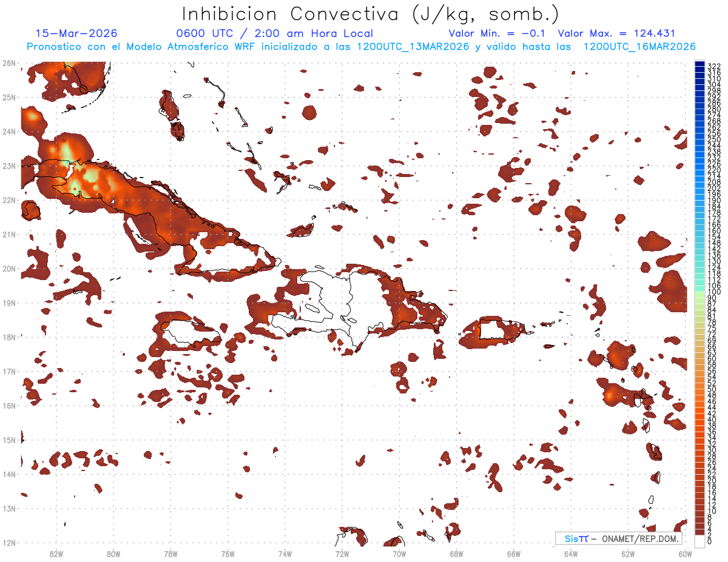Viewport: 728px width, 562px height.
Task: Click the '19N' latitude label
Action: [9, 303]
